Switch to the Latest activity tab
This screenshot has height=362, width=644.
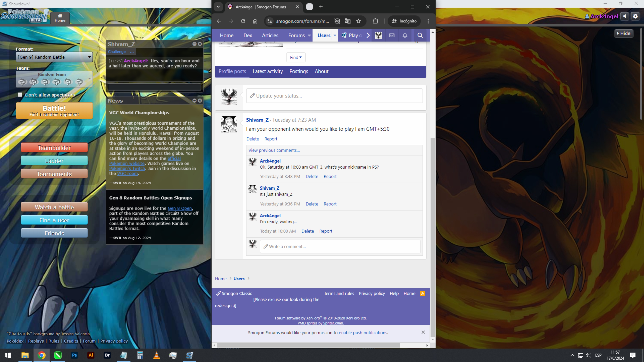pyautogui.click(x=268, y=72)
